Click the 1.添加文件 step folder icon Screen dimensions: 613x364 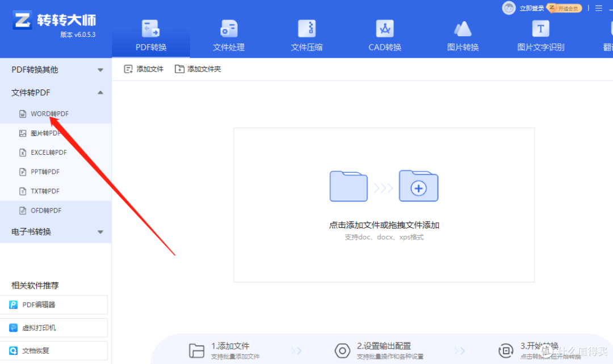196,350
